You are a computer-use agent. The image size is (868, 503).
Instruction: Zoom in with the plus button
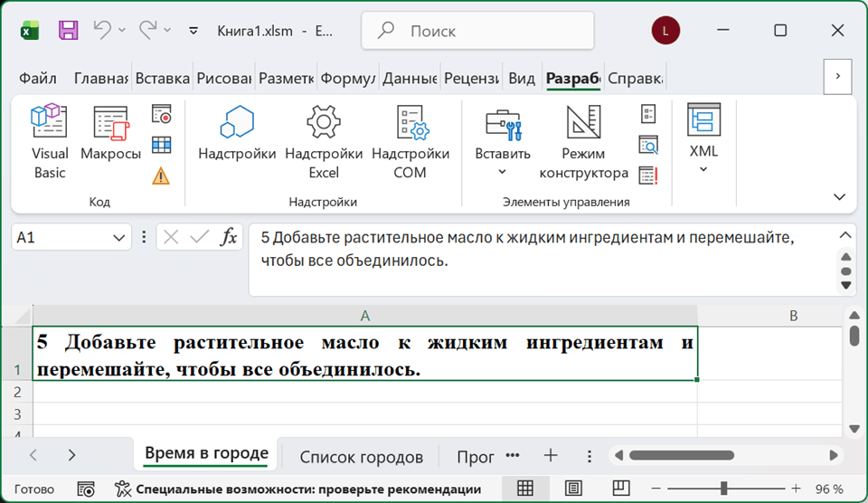[796, 489]
